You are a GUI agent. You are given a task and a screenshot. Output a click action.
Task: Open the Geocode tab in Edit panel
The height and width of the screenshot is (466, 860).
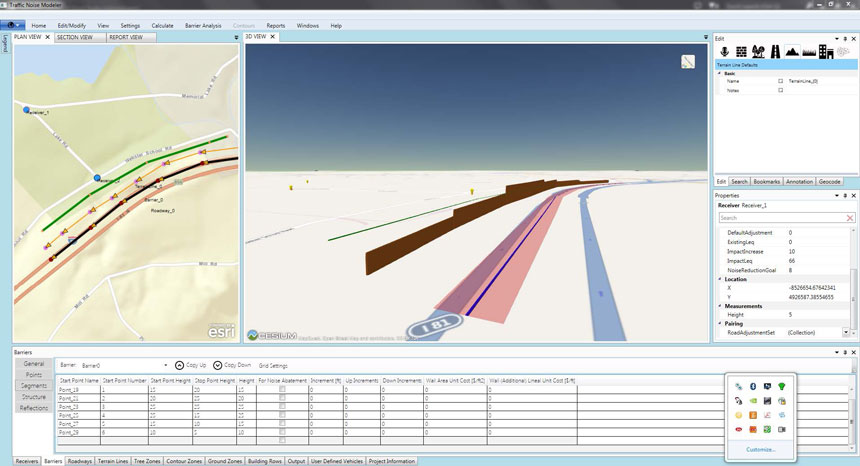click(829, 181)
